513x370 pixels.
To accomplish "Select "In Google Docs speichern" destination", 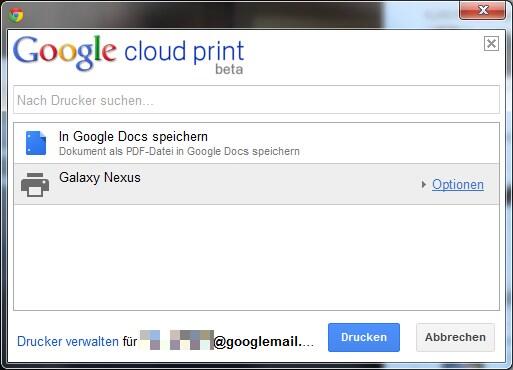I will click(x=256, y=143).
